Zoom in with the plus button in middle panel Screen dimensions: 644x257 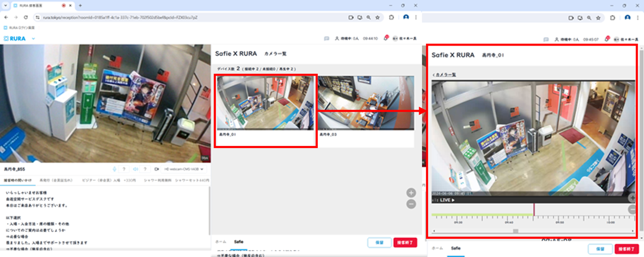(411, 193)
